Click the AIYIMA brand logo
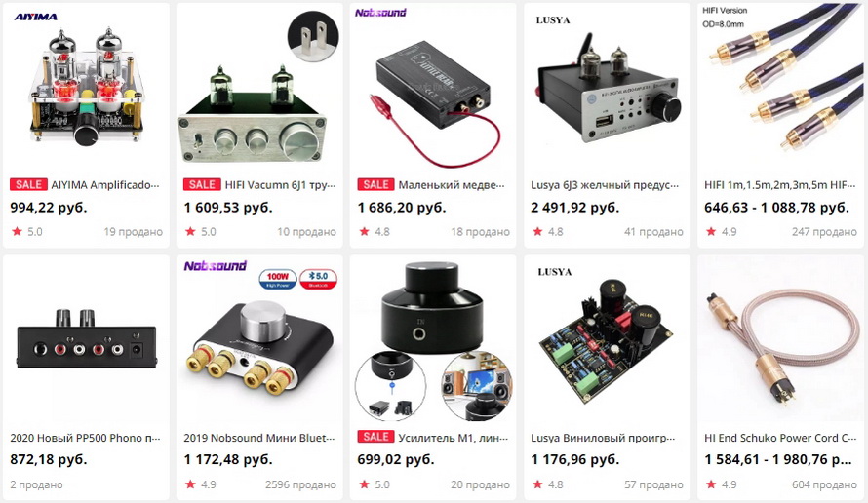 click(x=35, y=18)
